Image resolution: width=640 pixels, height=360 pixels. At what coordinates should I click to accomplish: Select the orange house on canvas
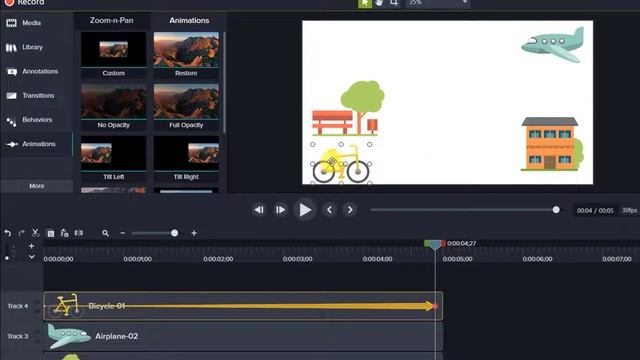pos(551,144)
